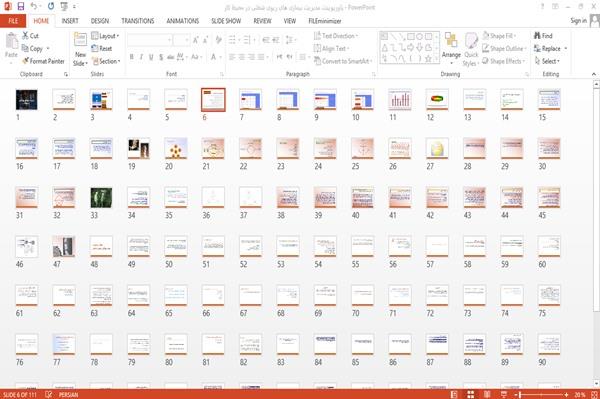Click the Copy icon
Image resolution: width=600 pixels, height=399 pixels.
(x=25, y=49)
